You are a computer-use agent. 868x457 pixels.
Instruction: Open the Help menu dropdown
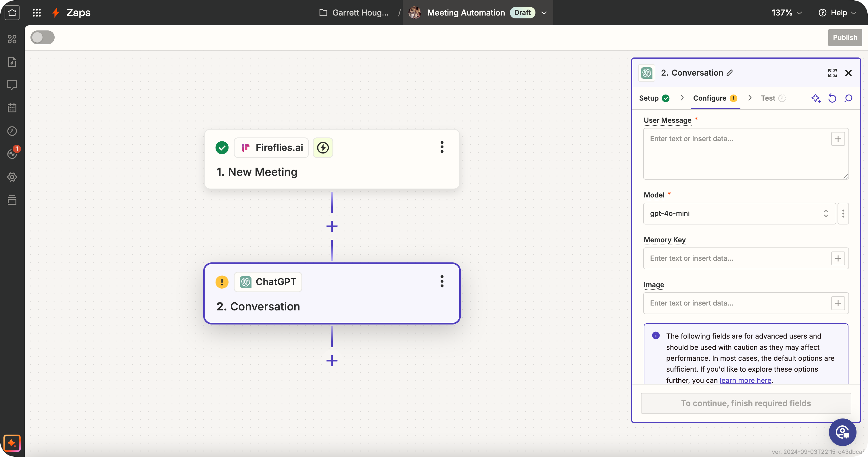(838, 13)
